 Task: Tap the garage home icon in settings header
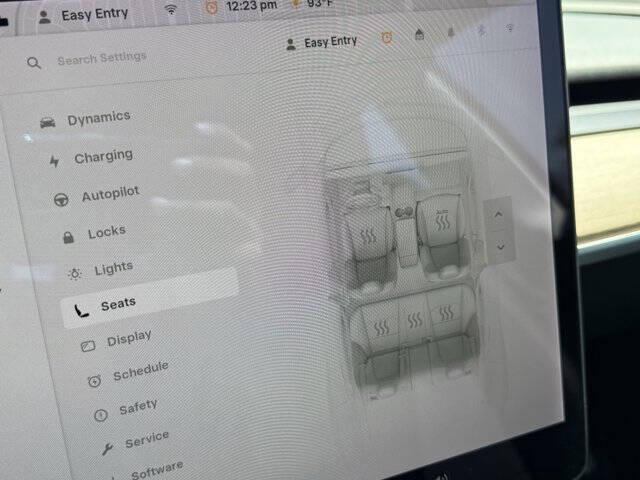coord(419,35)
